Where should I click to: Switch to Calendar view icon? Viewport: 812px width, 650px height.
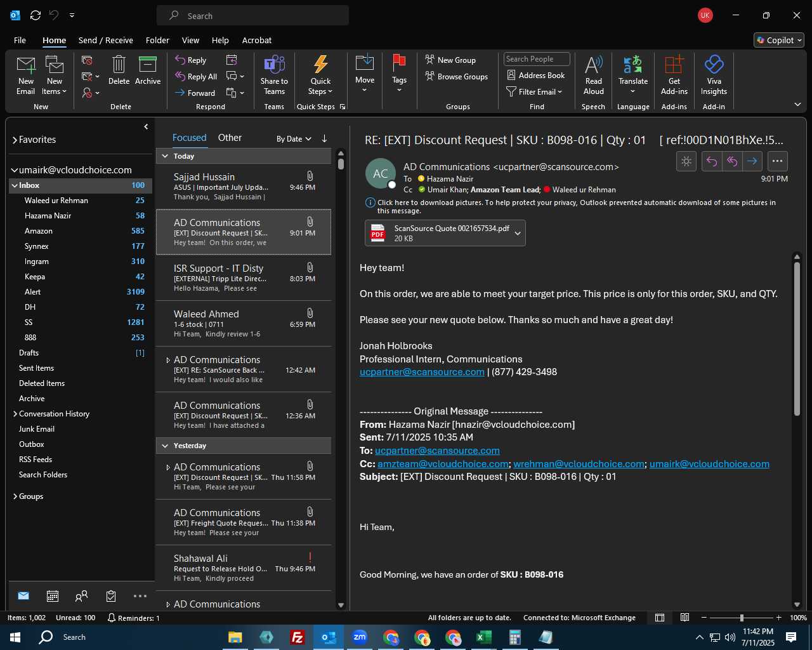pos(53,596)
